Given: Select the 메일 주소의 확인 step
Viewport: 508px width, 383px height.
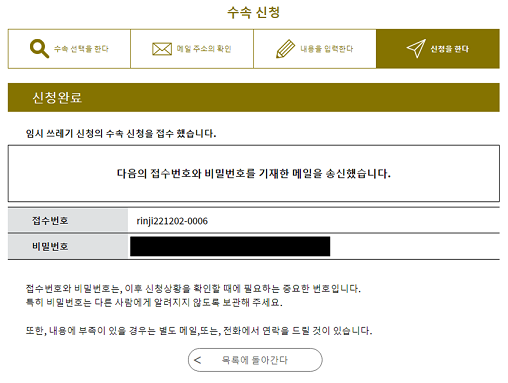Looking at the screenshot, I should [x=192, y=49].
